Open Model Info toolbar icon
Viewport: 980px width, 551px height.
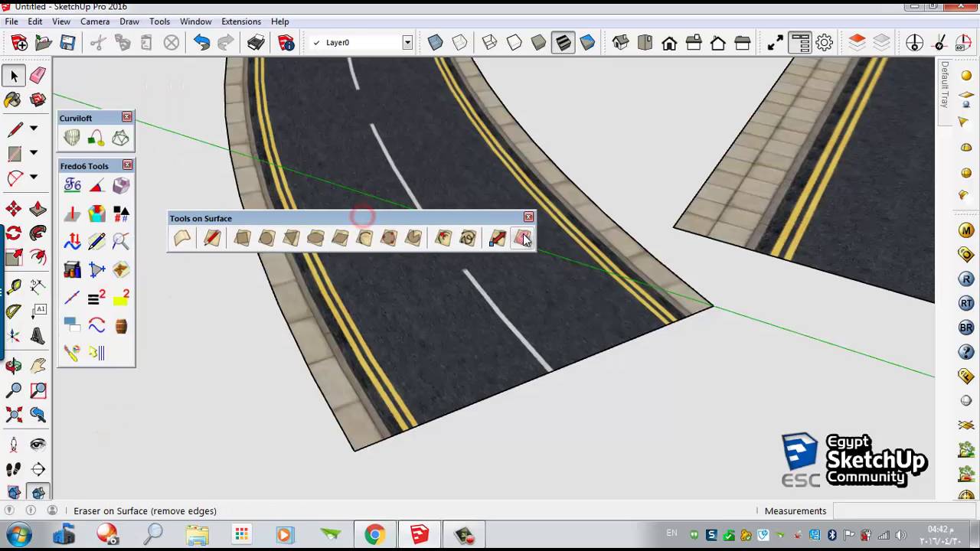(x=286, y=43)
